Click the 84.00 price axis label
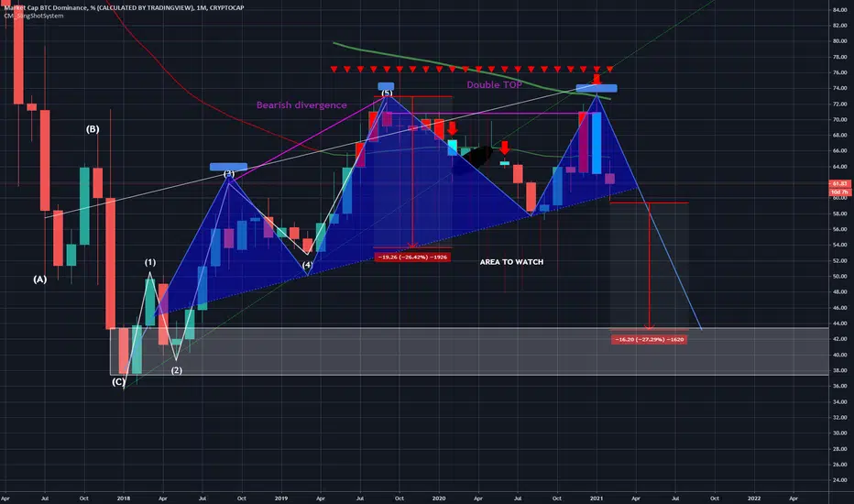The image size is (854, 504). pyautogui.click(x=839, y=10)
